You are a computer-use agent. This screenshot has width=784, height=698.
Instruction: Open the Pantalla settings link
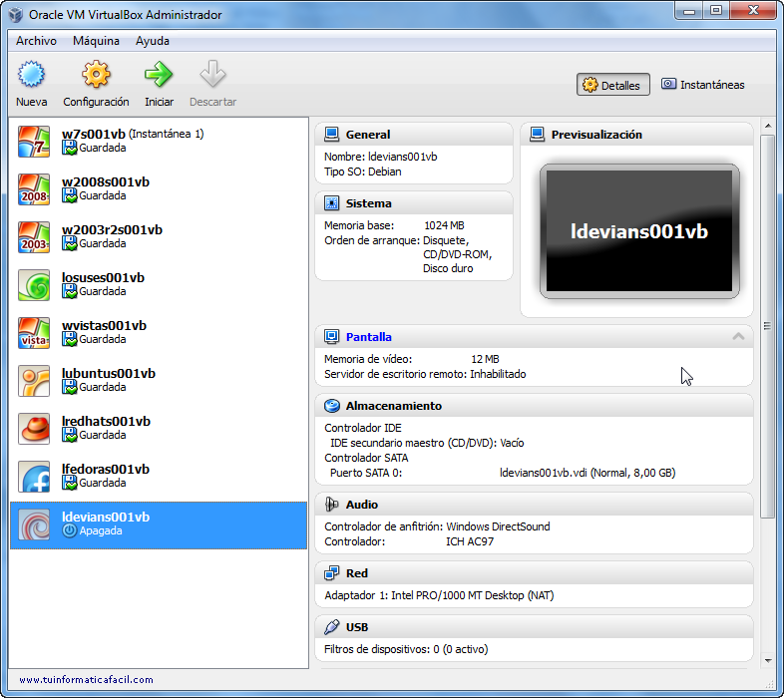(368, 337)
